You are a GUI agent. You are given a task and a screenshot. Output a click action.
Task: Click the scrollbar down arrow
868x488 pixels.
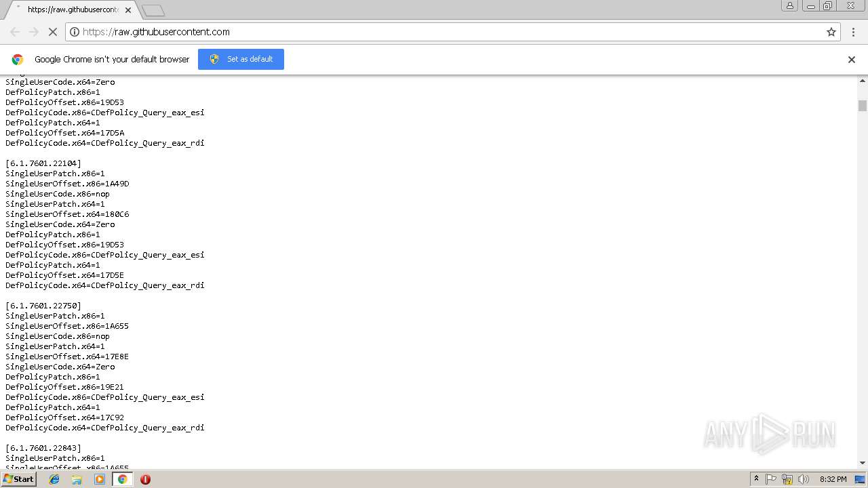863,463
